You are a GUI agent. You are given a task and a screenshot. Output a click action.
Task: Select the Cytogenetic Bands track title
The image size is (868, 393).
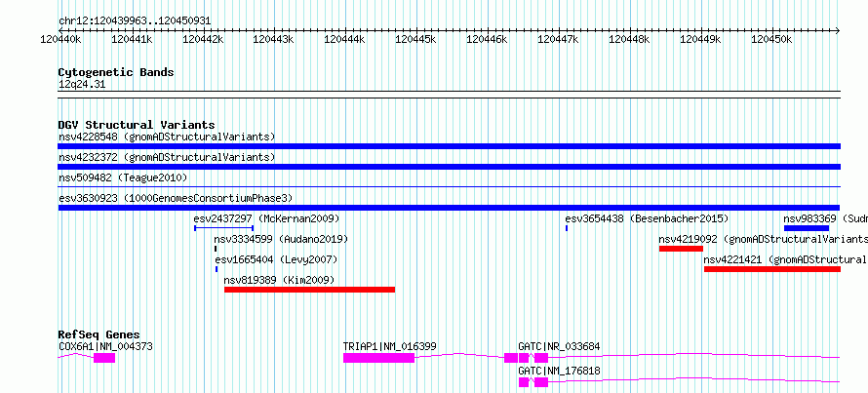(116, 72)
